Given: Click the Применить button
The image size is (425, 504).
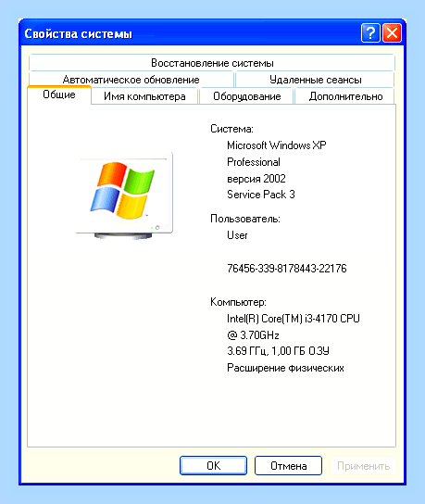Looking at the screenshot, I should pyautogui.click(x=363, y=465).
